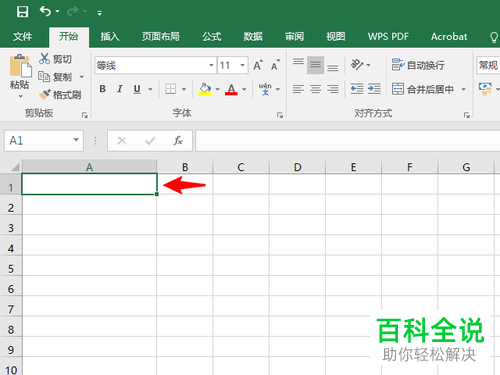This screenshot has height=375, width=500.
Task: Click the Save icon in quick access toolbar
Action: 22,12
